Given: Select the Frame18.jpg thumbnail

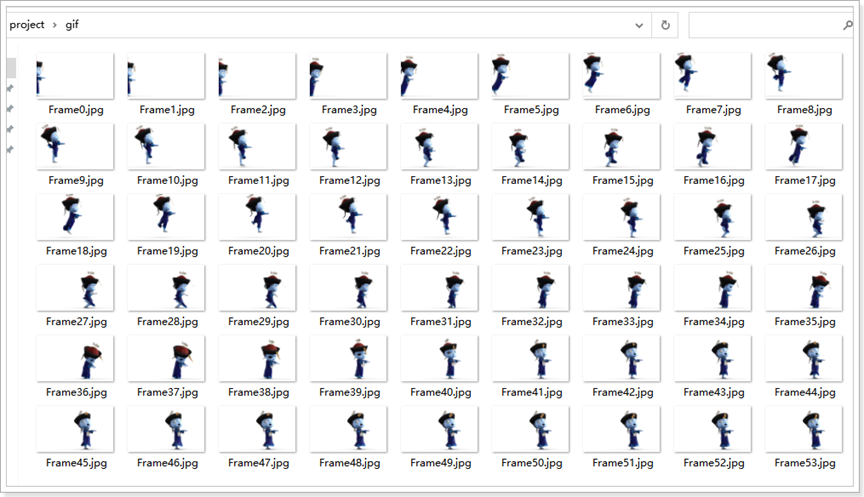Looking at the screenshot, I should coord(75,217).
